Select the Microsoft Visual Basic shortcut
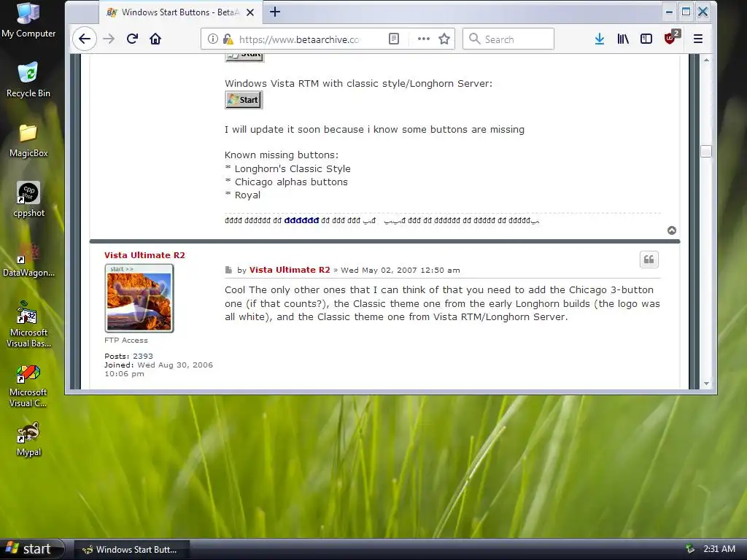The height and width of the screenshot is (560, 747). point(28,324)
